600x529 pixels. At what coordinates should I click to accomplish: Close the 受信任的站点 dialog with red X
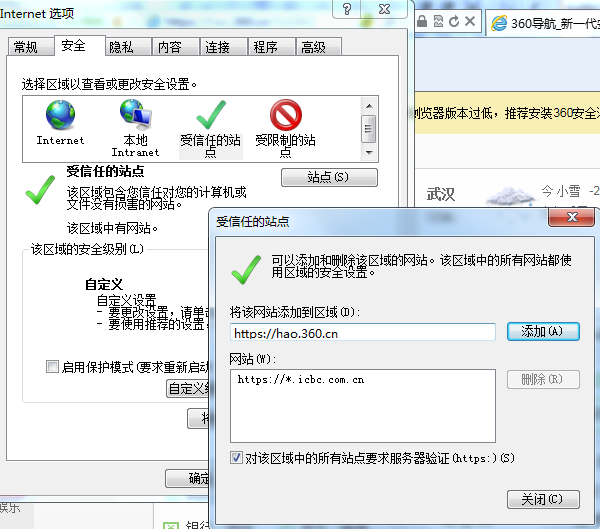[x=572, y=217]
